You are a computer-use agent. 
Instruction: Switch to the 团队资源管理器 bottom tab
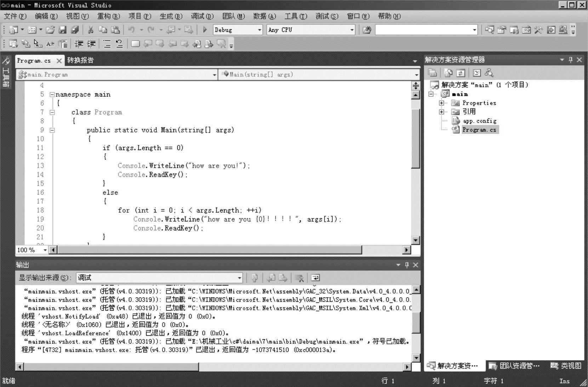tap(515, 366)
